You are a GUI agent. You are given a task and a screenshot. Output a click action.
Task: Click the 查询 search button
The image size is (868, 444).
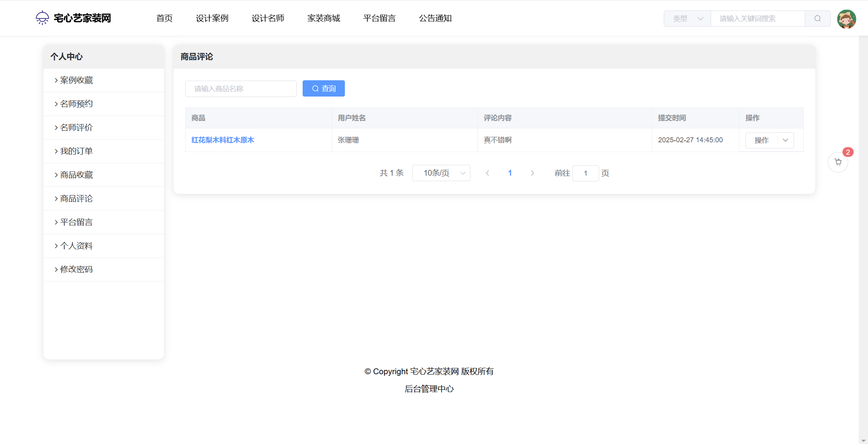(324, 89)
